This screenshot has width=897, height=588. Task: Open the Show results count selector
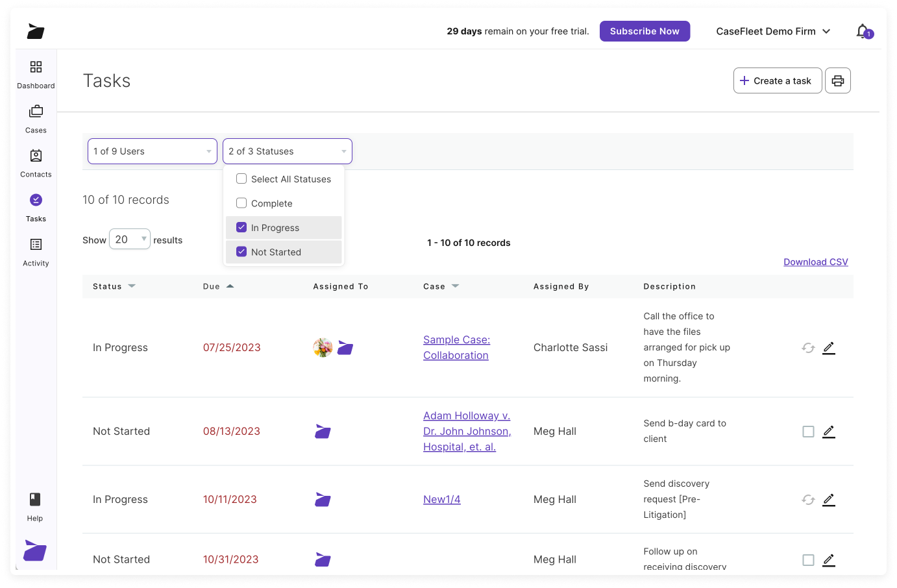click(129, 239)
